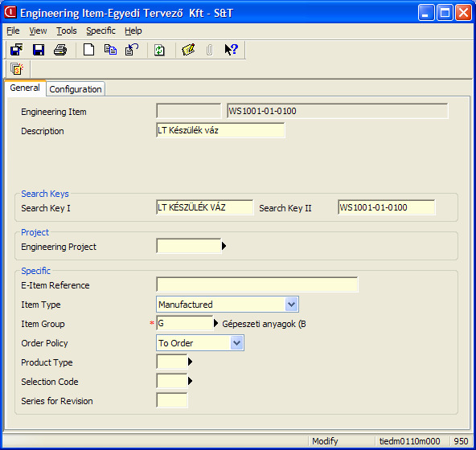Image resolution: width=476 pixels, height=450 pixels.
Task: Click the Save and Close toolbar icon
Action: pyautogui.click(x=16, y=50)
